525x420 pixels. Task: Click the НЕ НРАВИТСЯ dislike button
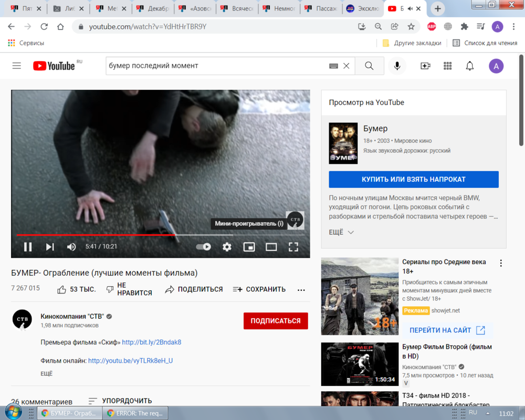pyautogui.click(x=129, y=289)
